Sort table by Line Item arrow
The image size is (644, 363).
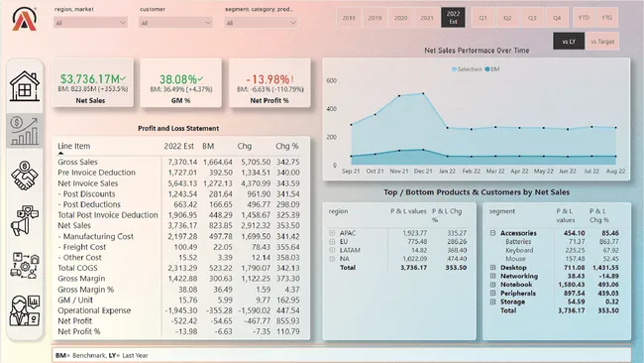(60, 154)
